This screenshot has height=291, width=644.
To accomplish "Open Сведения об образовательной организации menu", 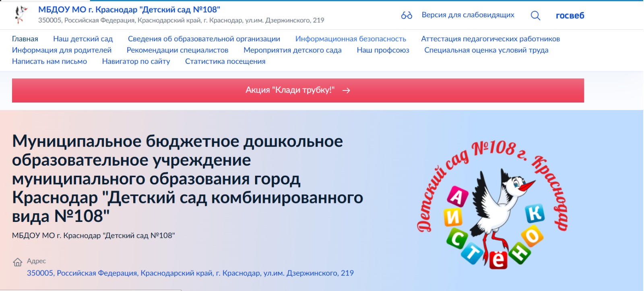I will click(204, 39).
